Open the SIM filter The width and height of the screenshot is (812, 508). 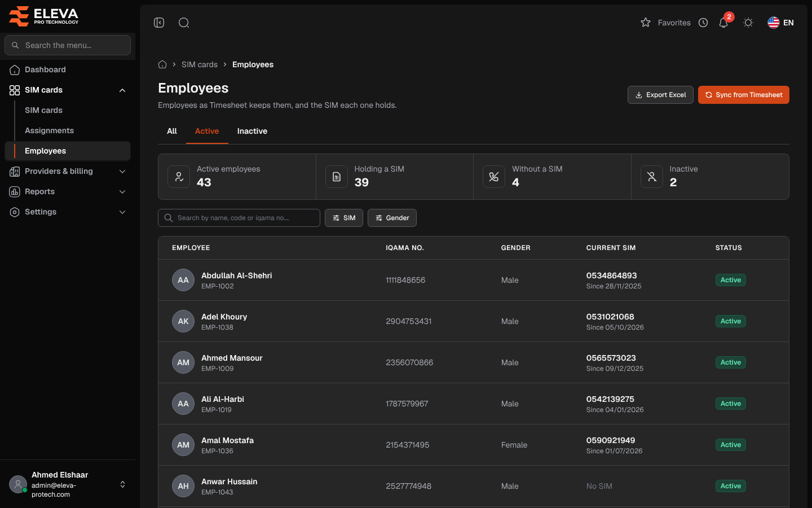pos(344,218)
